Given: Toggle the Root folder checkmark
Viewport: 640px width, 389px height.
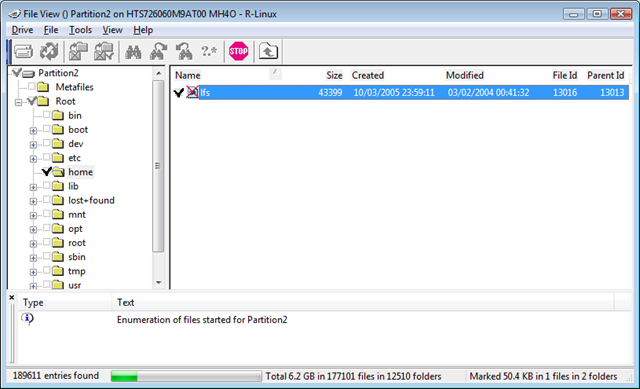Looking at the screenshot, I should point(32,100).
